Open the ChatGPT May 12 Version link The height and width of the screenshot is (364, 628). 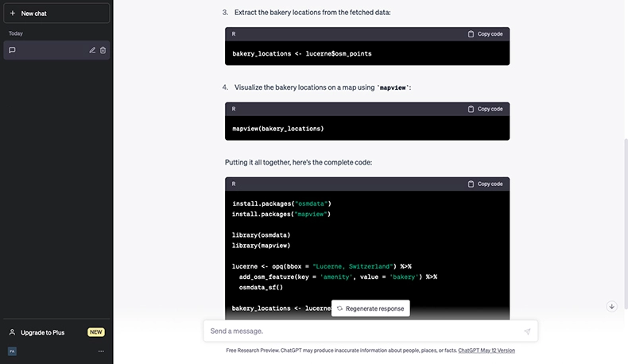coord(487,350)
